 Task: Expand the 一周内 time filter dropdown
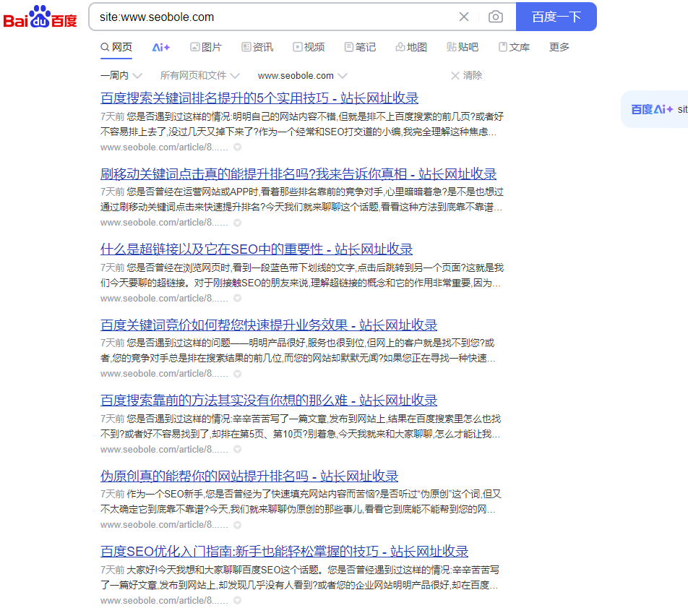pos(121,75)
